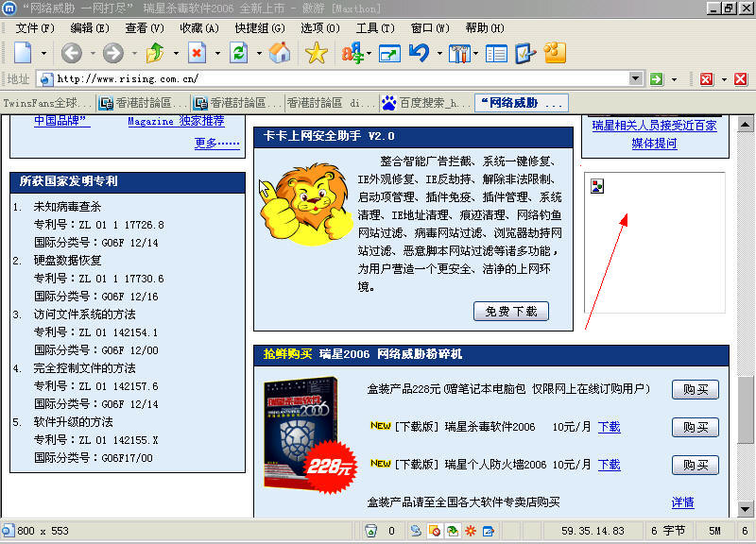Click the form fill checkmark pen icon
Image resolution: width=756 pixels, height=544 pixels.
[x=525, y=54]
